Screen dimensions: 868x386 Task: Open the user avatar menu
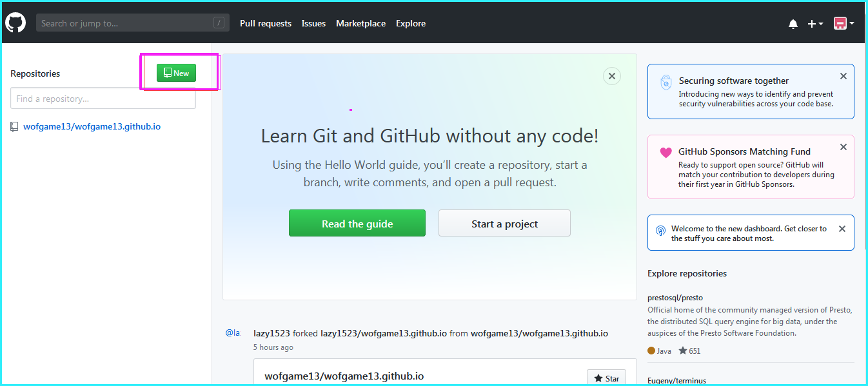843,23
